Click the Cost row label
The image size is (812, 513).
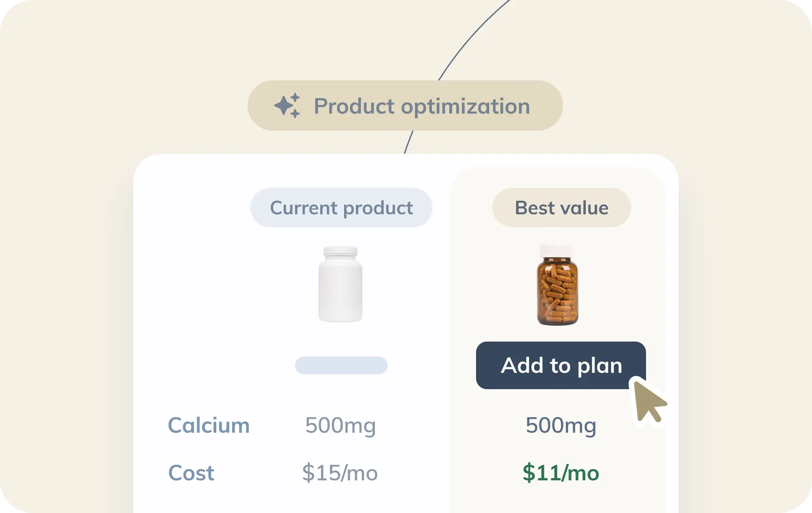(191, 473)
